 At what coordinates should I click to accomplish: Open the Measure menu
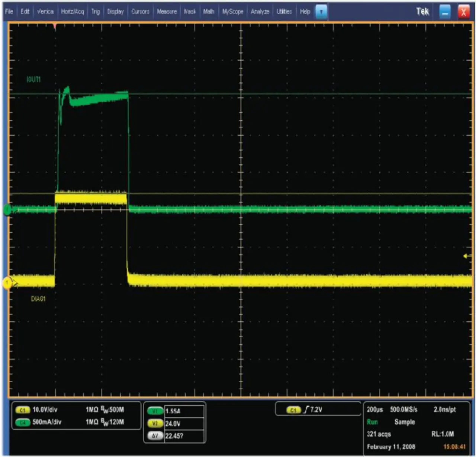(167, 12)
